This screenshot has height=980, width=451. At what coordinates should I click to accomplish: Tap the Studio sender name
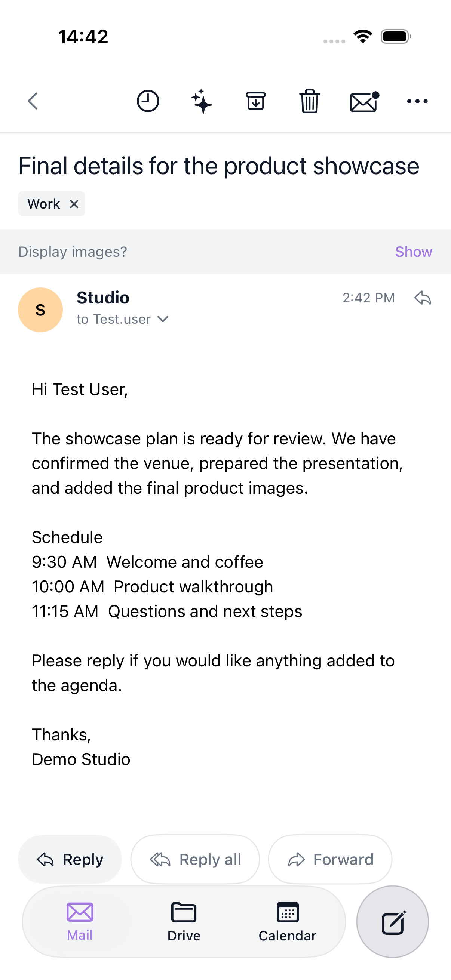103,298
